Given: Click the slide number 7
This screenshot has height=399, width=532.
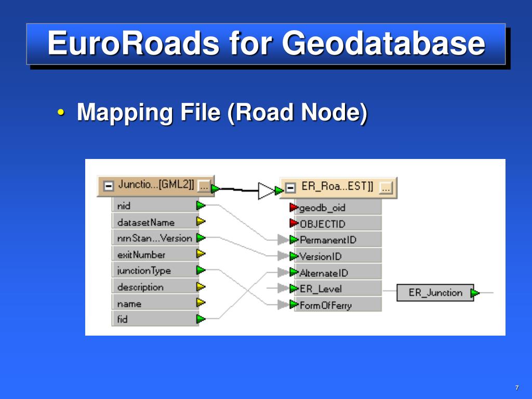Looking at the screenshot, I should tap(517, 388).
